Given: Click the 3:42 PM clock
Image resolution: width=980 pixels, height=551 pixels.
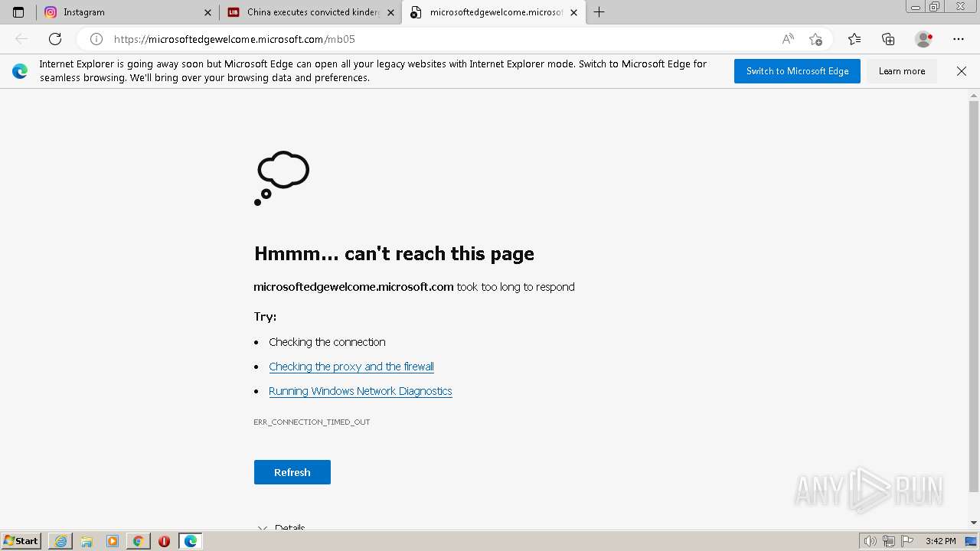Looking at the screenshot, I should (940, 541).
